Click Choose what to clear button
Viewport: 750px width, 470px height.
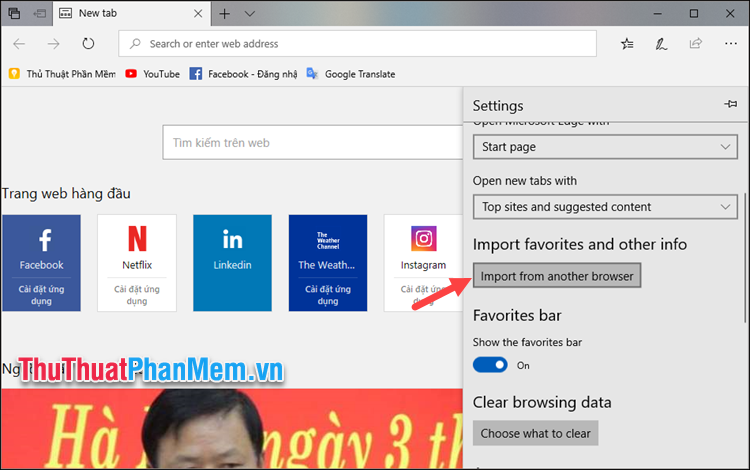click(535, 433)
